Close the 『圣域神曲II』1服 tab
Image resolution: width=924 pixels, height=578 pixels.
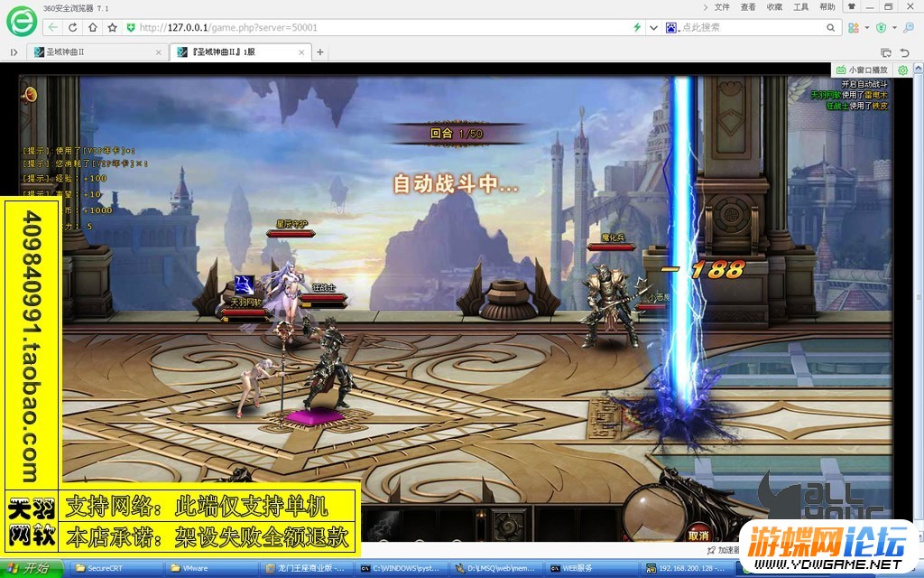[x=301, y=52]
